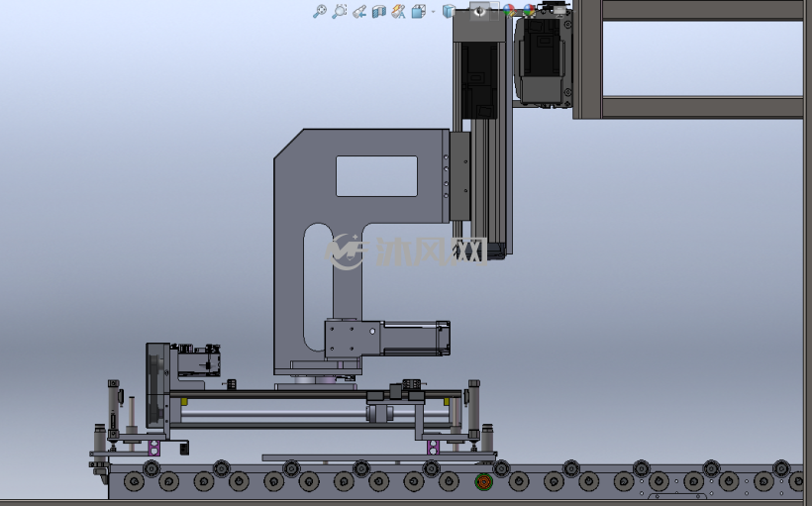Select the rectangular cutout in the C-frame
The height and width of the screenshot is (506, 812).
coord(376,176)
